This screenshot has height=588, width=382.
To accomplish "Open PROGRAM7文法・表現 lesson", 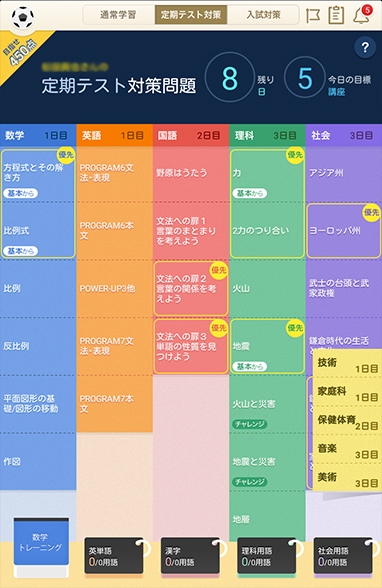I will (114, 346).
